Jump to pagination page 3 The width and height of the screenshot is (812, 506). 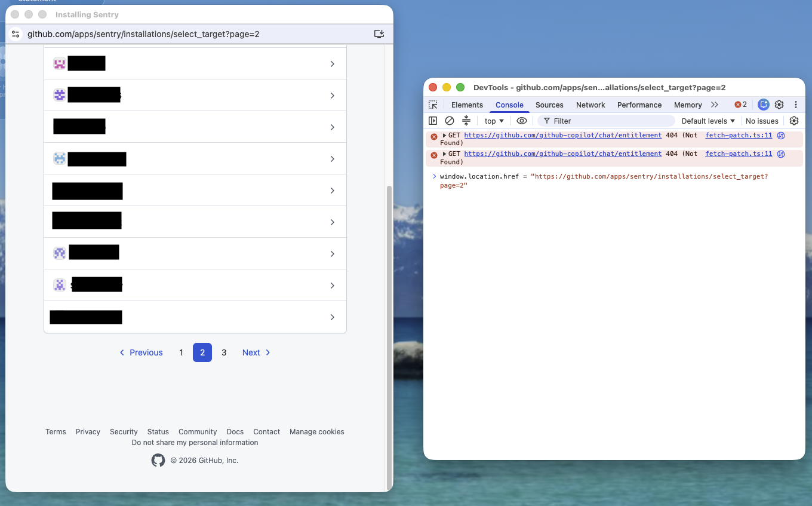pyautogui.click(x=224, y=352)
